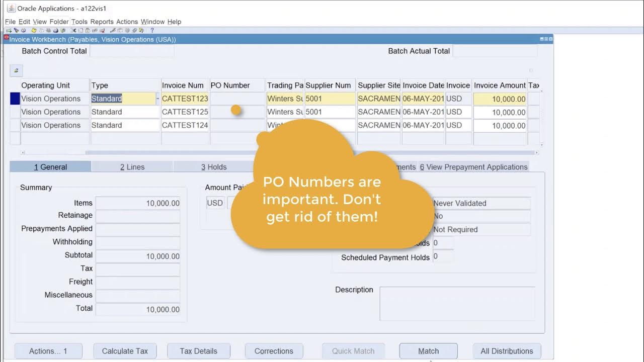The height and width of the screenshot is (362, 644).
Task: Click Invoice Amount of CATTEST125 row
Action: coord(500,112)
